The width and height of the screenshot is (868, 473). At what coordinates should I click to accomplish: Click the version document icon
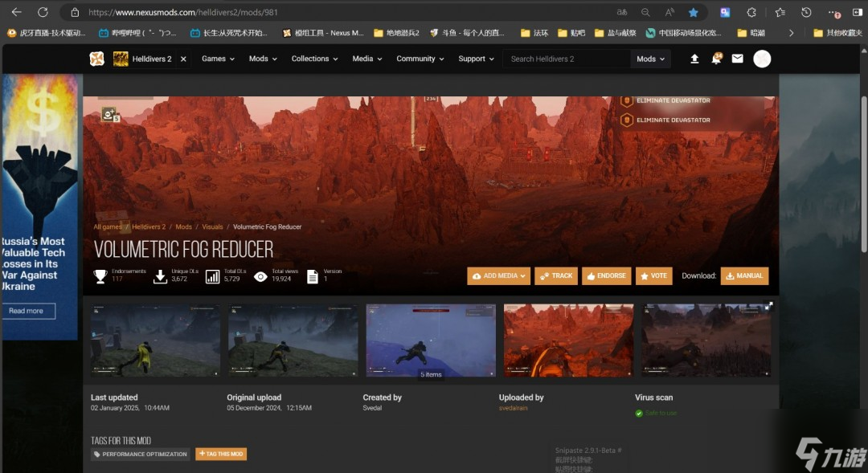(x=312, y=276)
